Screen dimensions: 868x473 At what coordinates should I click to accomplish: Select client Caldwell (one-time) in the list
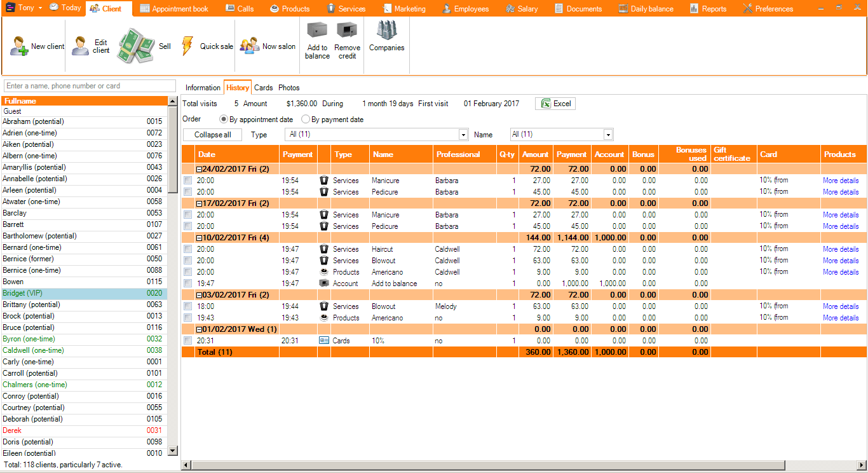point(83,350)
